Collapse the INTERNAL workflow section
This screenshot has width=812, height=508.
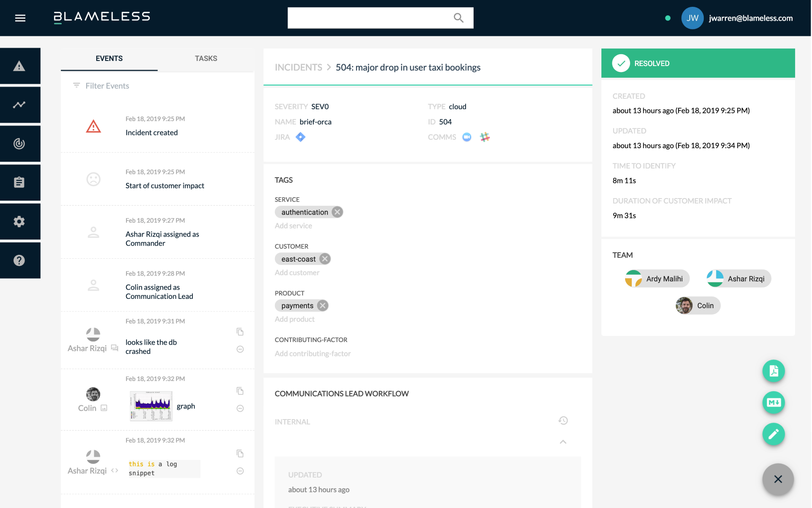[563, 442]
